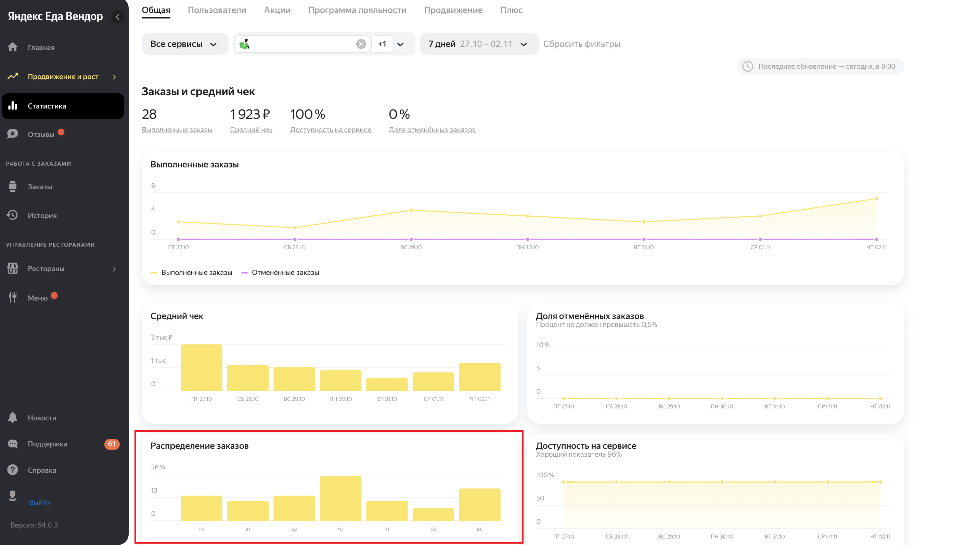Clear selected restaurant with X button

pos(361,44)
